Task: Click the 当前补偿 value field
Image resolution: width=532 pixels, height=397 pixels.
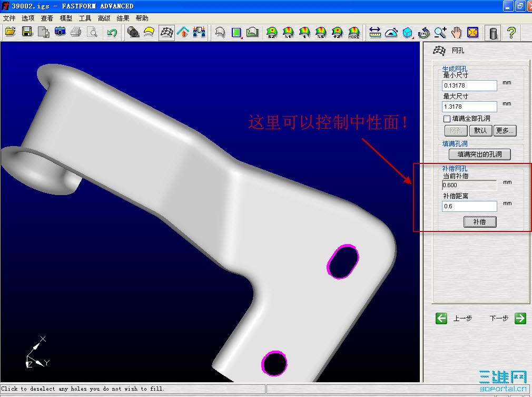Action: [x=469, y=185]
